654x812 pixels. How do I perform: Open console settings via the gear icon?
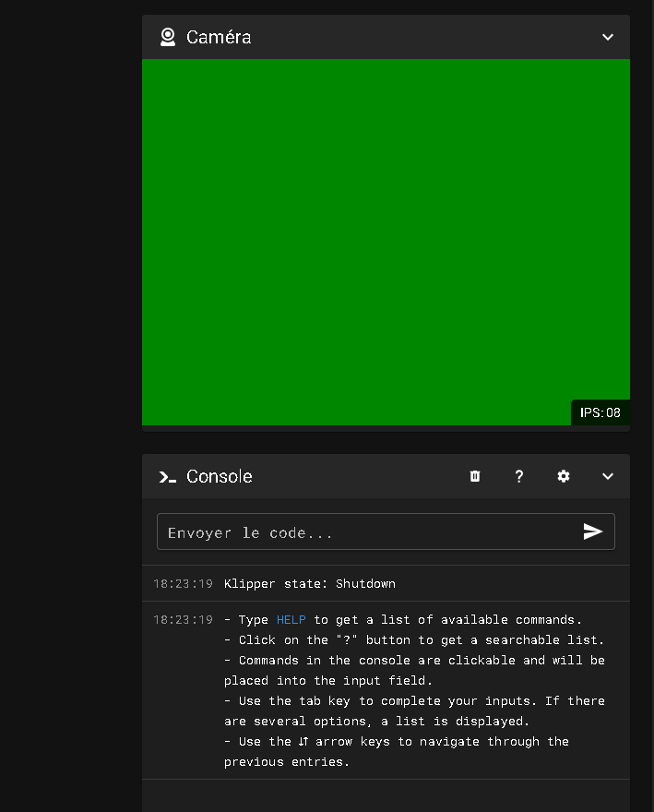pyautogui.click(x=564, y=476)
